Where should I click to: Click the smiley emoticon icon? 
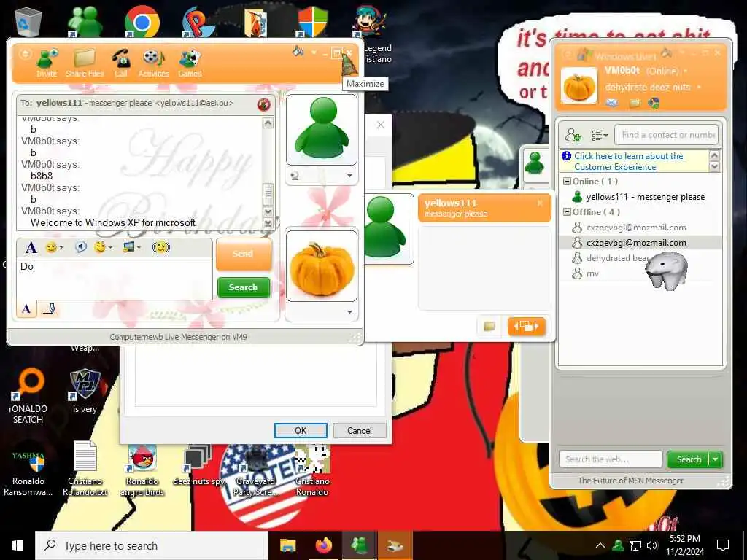[x=51, y=247]
